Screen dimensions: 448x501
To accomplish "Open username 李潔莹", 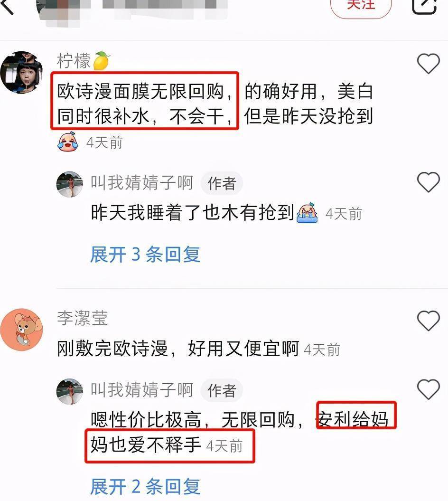I will pyautogui.click(x=83, y=318).
